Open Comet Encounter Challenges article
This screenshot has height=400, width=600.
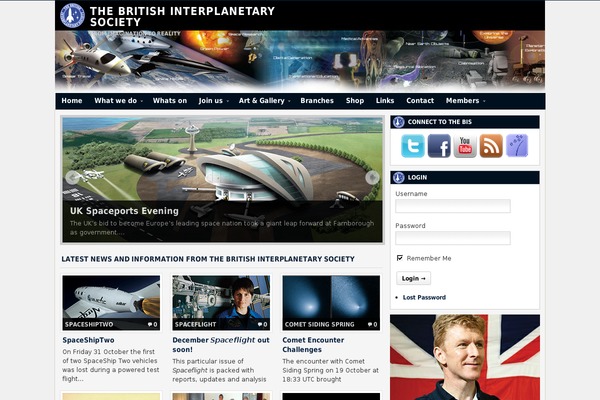click(x=313, y=344)
